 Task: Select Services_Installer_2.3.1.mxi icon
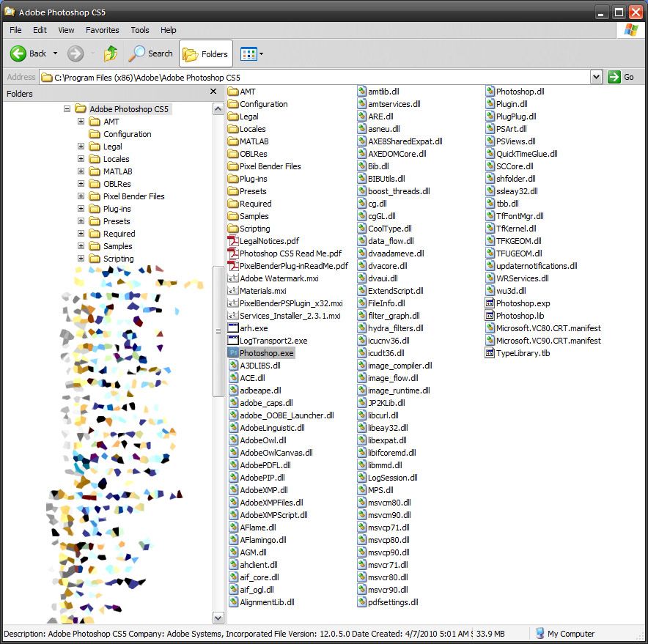[x=233, y=316]
